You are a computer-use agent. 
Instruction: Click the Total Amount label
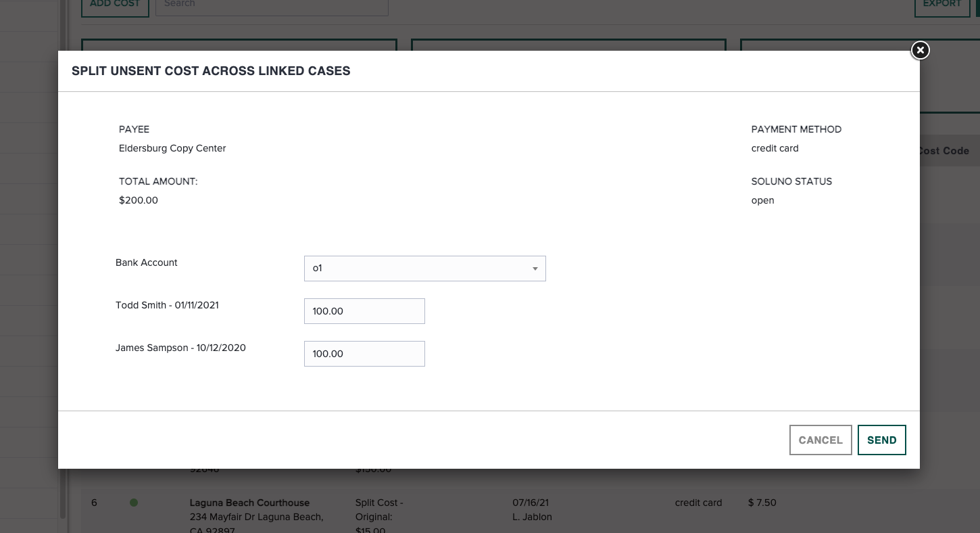[x=158, y=181]
